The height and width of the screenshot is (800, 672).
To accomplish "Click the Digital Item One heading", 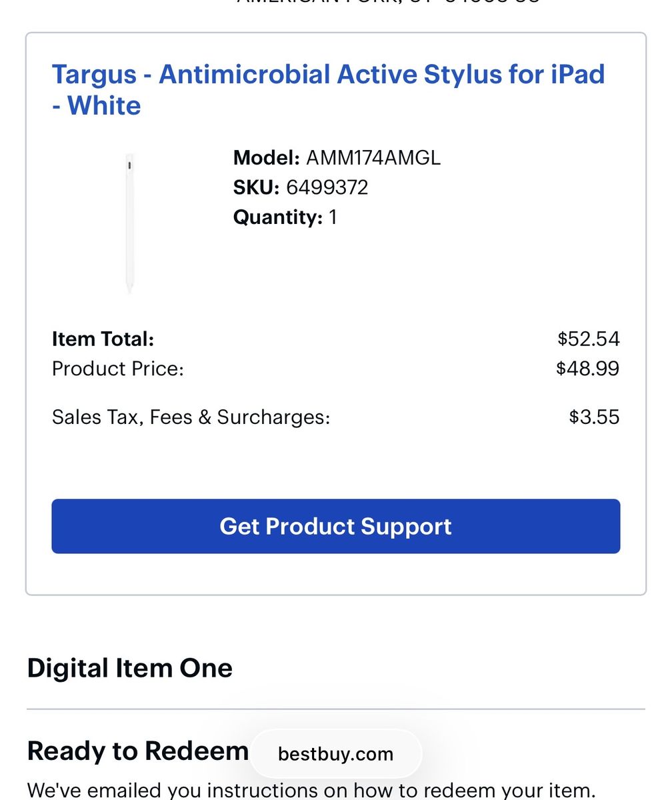I will (x=129, y=668).
